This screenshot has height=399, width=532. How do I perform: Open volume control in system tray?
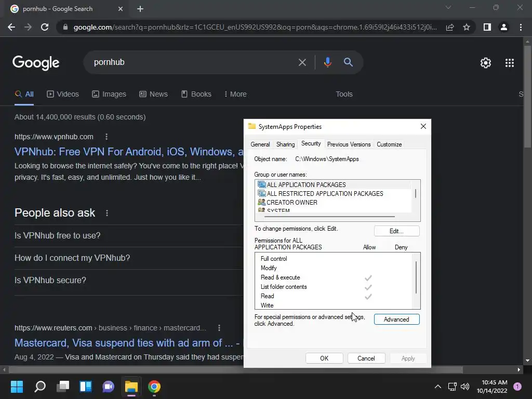coord(465,387)
